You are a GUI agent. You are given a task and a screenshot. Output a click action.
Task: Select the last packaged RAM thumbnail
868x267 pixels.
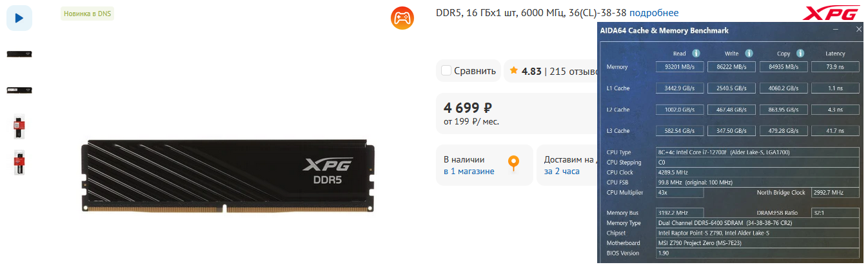coord(19,163)
